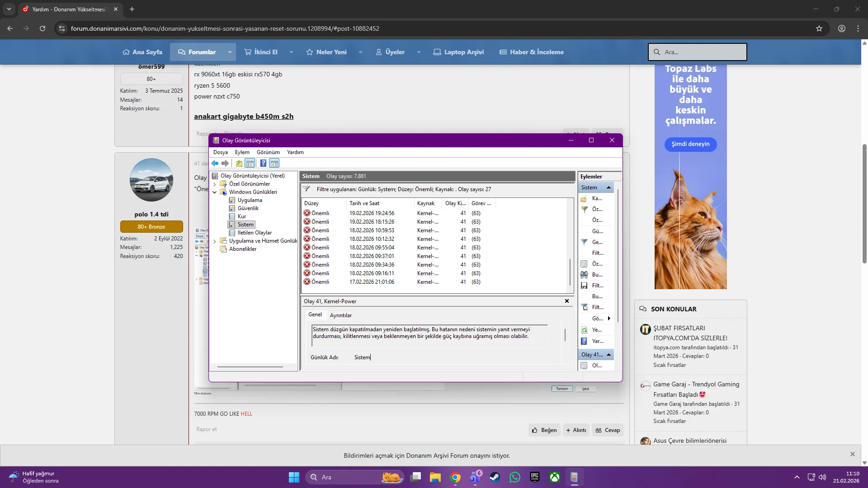Open the Görünüm menu
The width and height of the screenshot is (868, 488).
click(x=268, y=152)
